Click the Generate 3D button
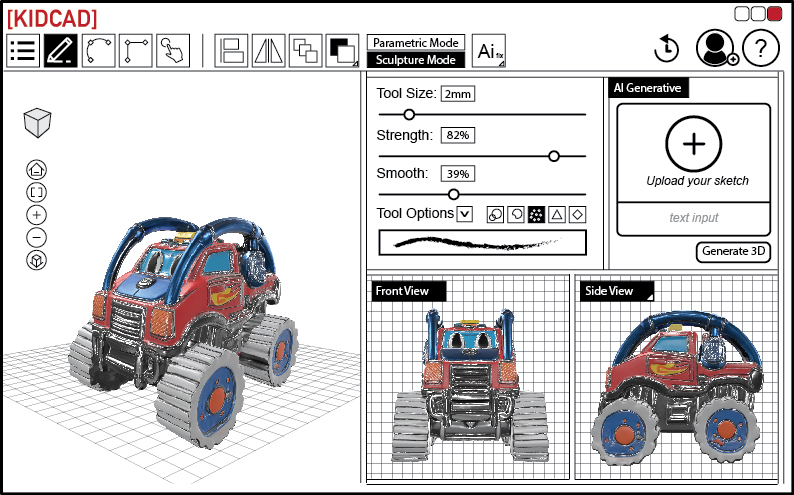Image resolution: width=794 pixels, height=495 pixels. [733, 252]
